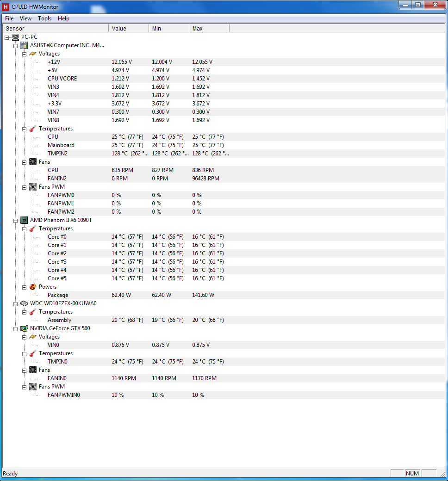Click the 96428 RPM max value
This screenshot has height=481, width=448.
[206, 179]
